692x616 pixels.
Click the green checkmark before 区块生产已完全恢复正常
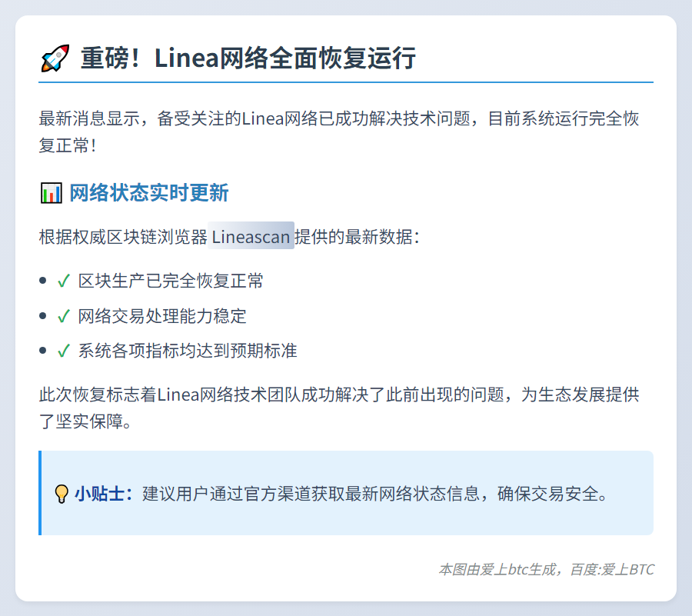point(64,281)
